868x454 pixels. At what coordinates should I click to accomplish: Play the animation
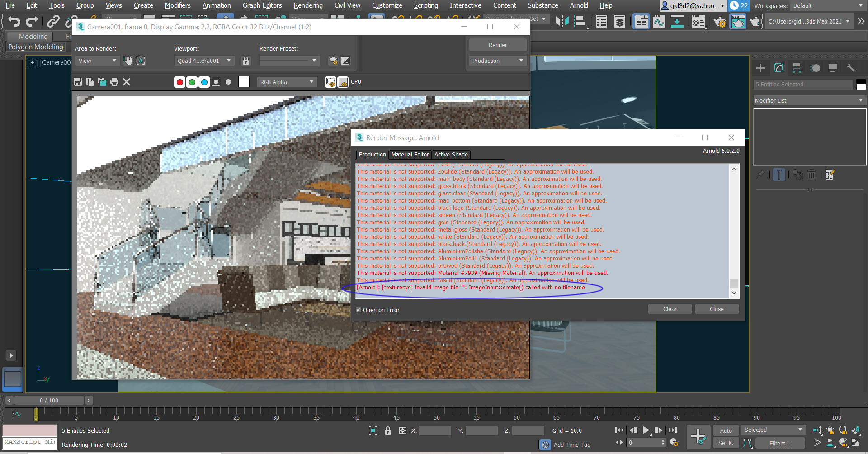point(646,430)
